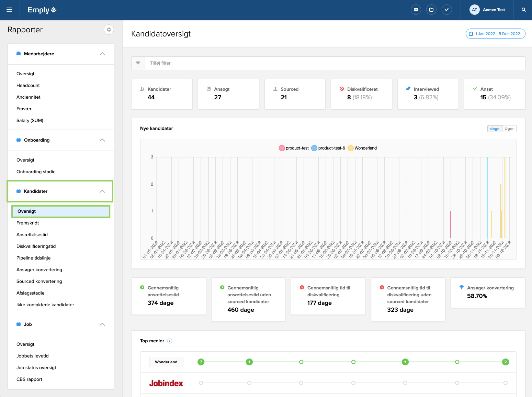Open the hamburger navigation menu
This screenshot has width=532, height=397.
coord(9,10)
